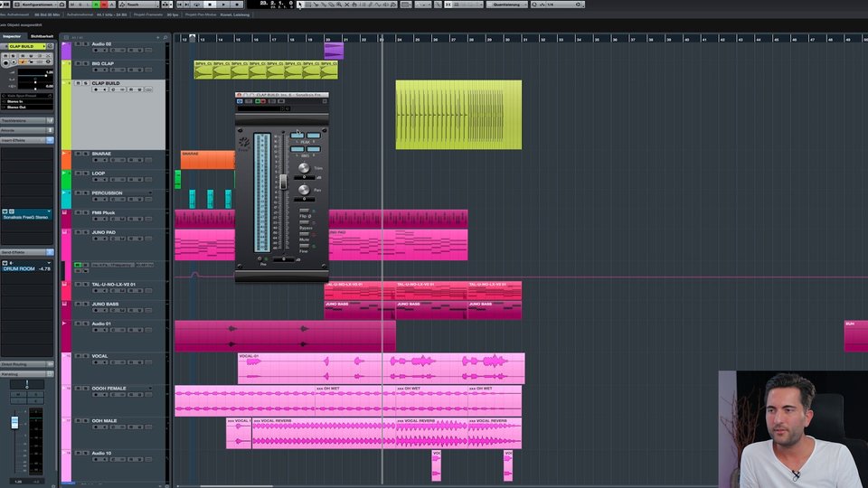The width and height of the screenshot is (868, 488).
Task: Select the Object Selection arrow tool
Action: coord(299,5)
